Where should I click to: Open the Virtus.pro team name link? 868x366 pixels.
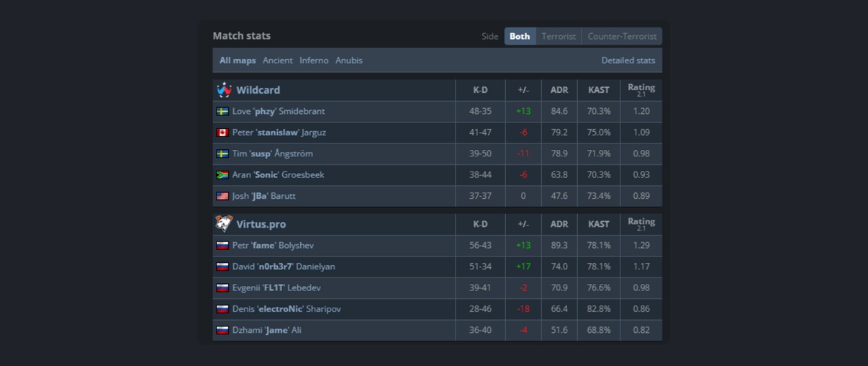pos(261,224)
